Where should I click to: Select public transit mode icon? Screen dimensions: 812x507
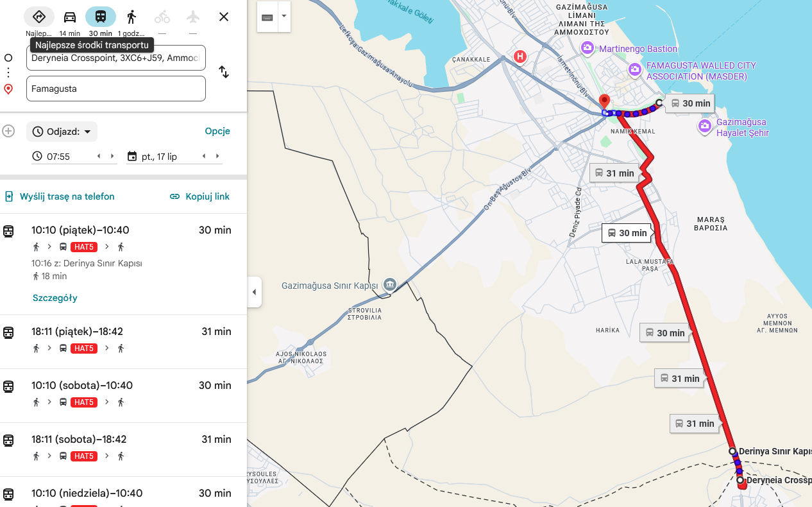pyautogui.click(x=101, y=17)
